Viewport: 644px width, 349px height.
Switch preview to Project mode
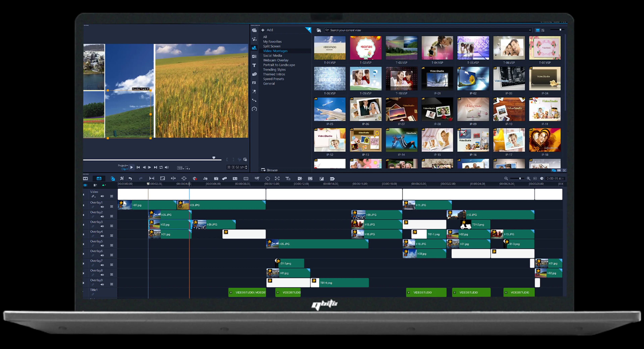click(122, 165)
